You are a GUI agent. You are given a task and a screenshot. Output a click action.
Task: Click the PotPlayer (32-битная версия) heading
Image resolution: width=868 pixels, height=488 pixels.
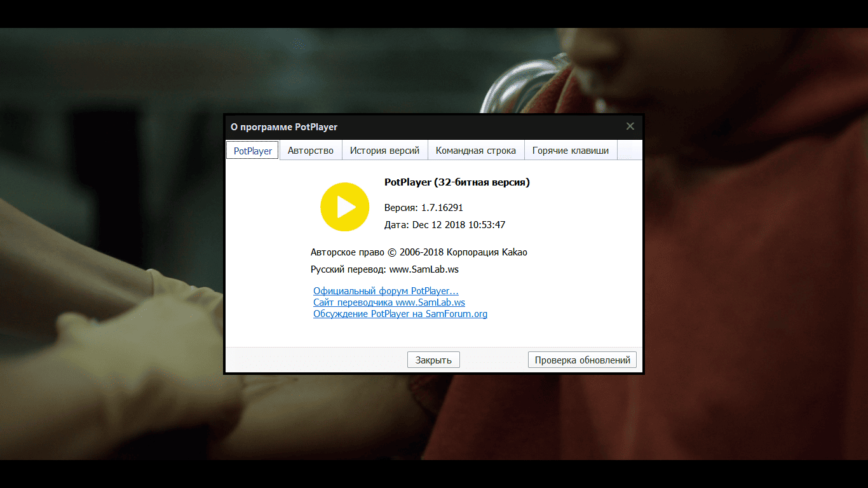coord(457,182)
